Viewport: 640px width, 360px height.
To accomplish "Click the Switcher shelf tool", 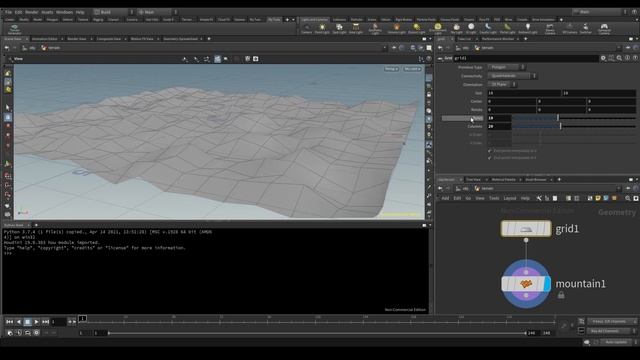I will (x=585, y=28).
